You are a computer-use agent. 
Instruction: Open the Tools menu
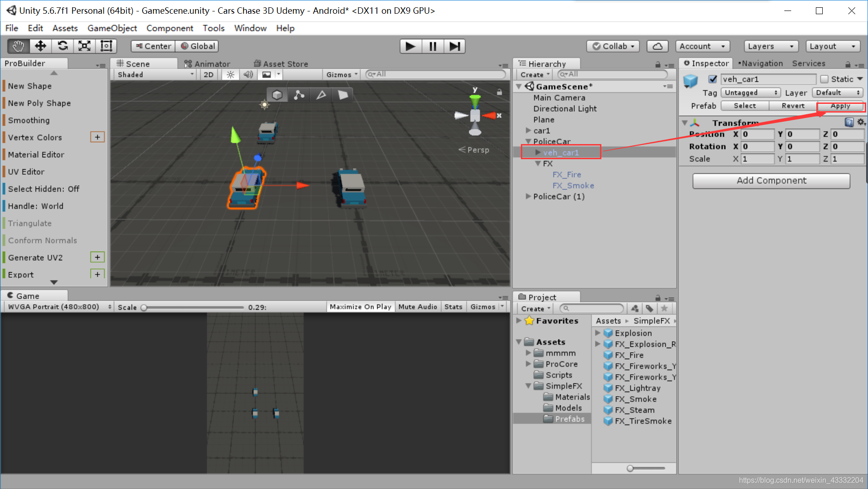pos(214,28)
